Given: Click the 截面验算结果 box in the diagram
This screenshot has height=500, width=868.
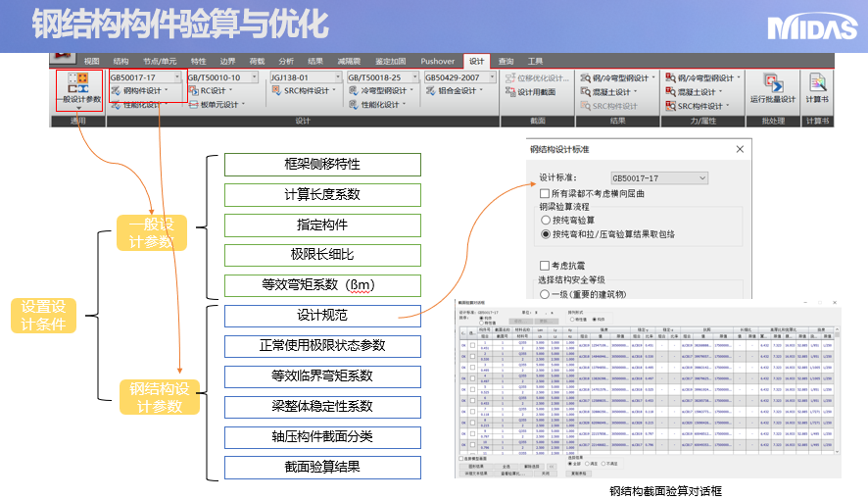Looking at the screenshot, I should 322,468.
